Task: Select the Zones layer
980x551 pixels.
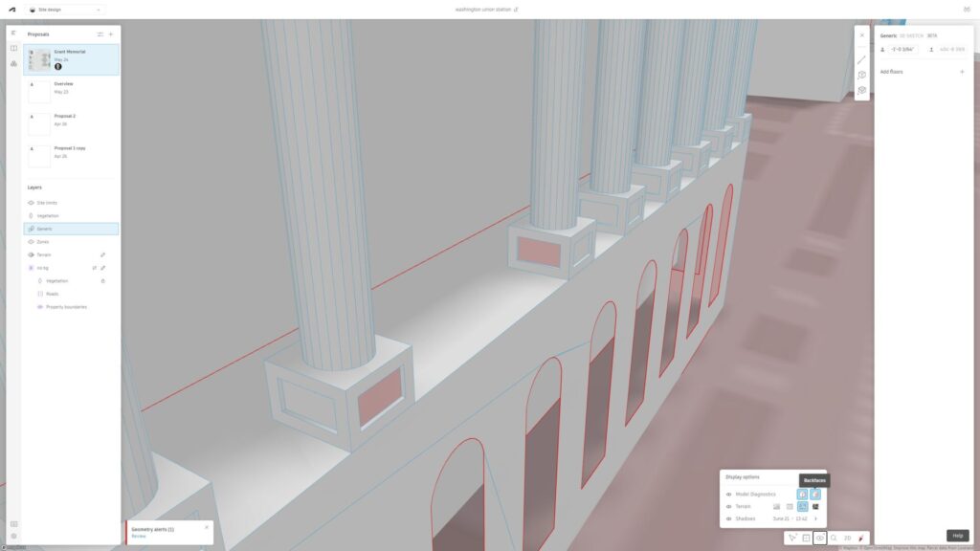Action: (x=44, y=242)
